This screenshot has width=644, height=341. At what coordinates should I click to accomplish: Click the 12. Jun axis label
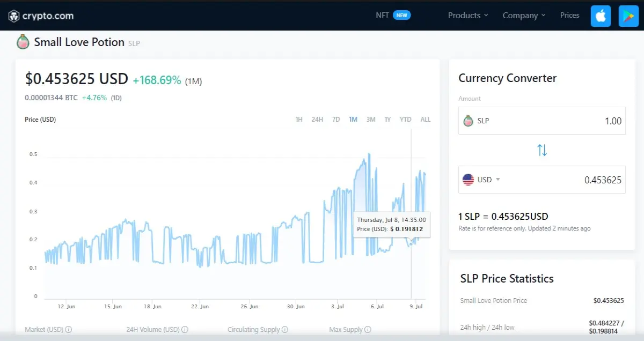66,307
